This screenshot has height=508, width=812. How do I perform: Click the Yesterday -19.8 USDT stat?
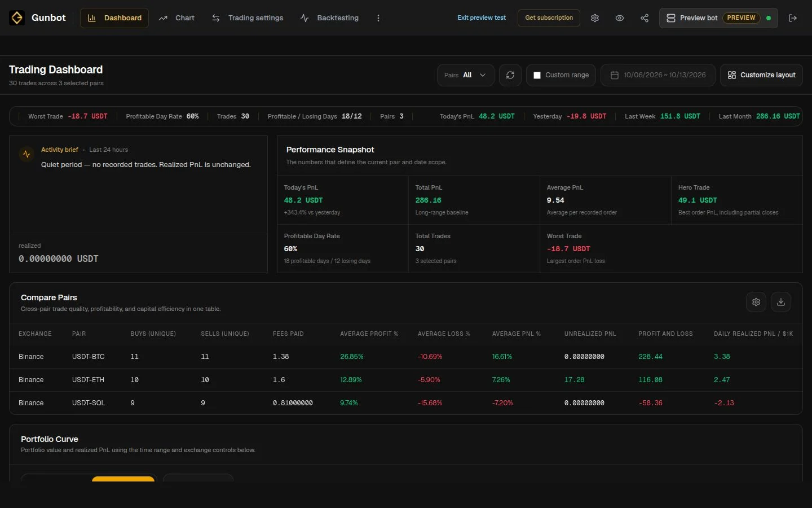pyautogui.click(x=570, y=116)
